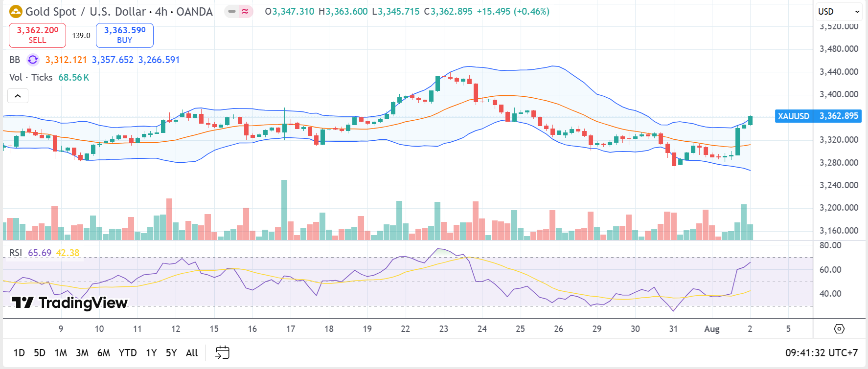Open the go-to-date calendar icon

click(223, 352)
